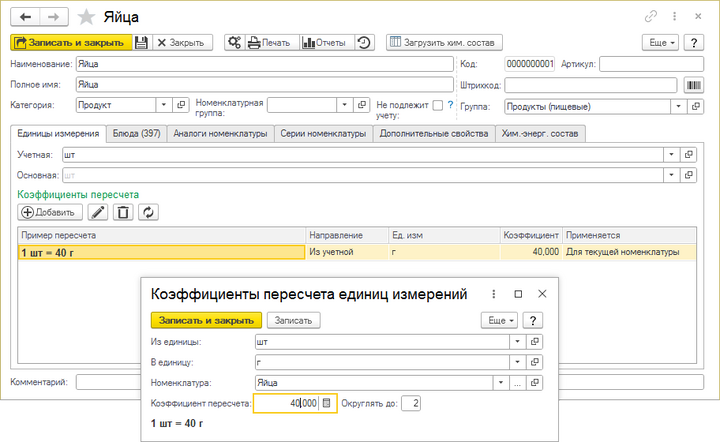Image resolution: width=720 pixels, height=442 pixels.
Task: Click the Записать button in dialog
Action: click(293, 320)
